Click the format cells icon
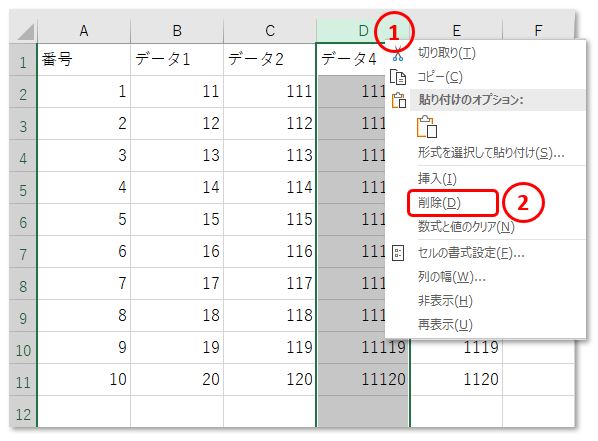This screenshot has width=598, height=441. [398, 253]
